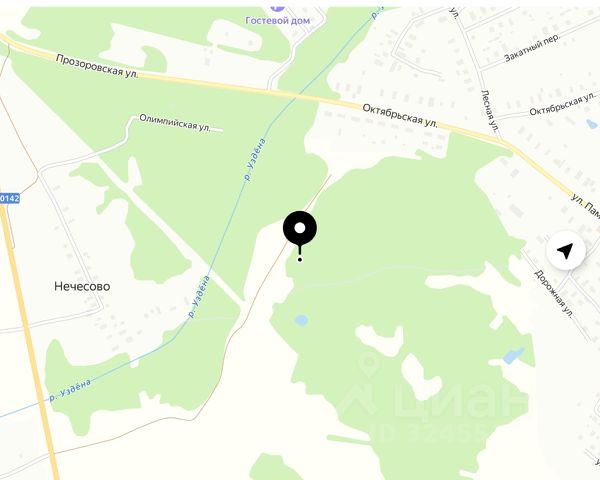Click the Дорожная ул. street label

point(554,294)
